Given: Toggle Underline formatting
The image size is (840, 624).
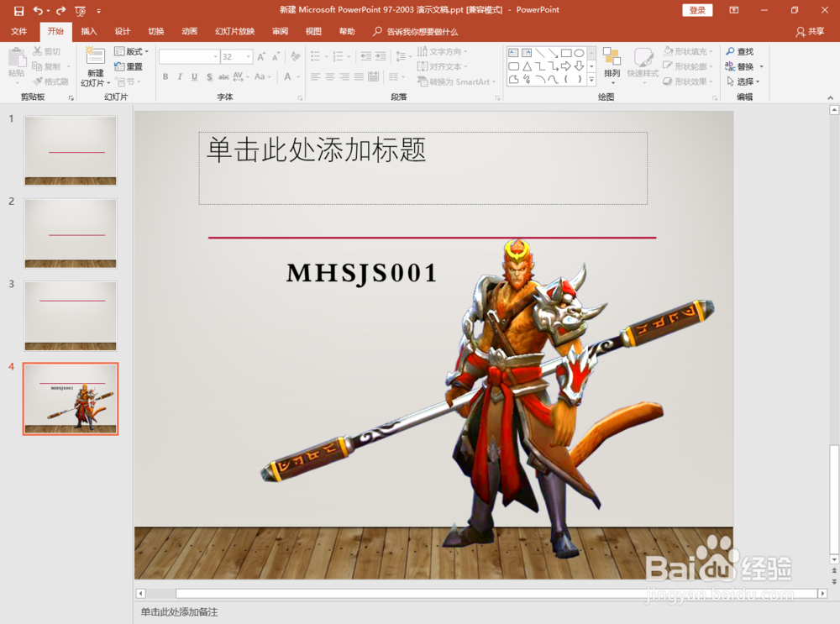Looking at the screenshot, I should pyautogui.click(x=195, y=76).
